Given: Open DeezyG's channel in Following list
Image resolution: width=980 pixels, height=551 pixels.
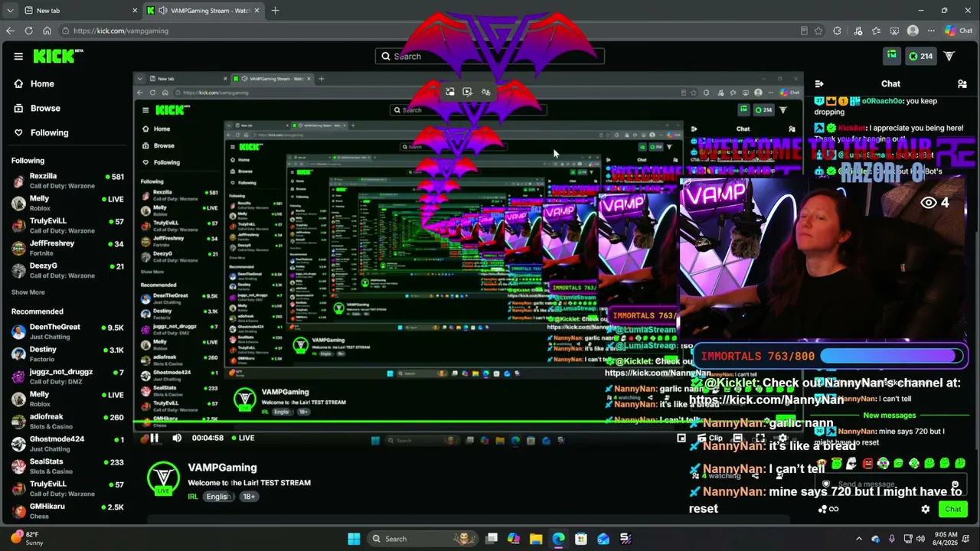Looking at the screenshot, I should (67, 270).
